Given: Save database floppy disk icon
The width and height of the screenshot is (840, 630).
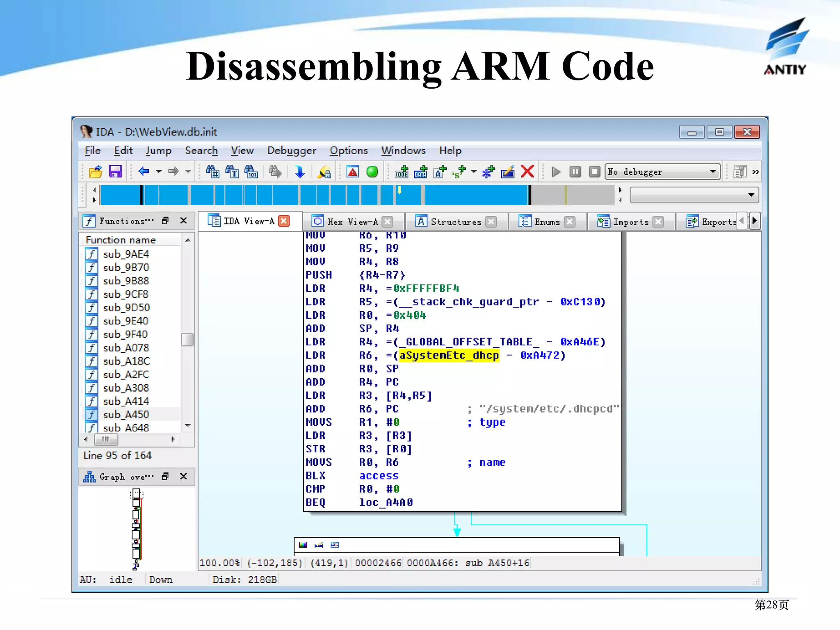Looking at the screenshot, I should [115, 171].
